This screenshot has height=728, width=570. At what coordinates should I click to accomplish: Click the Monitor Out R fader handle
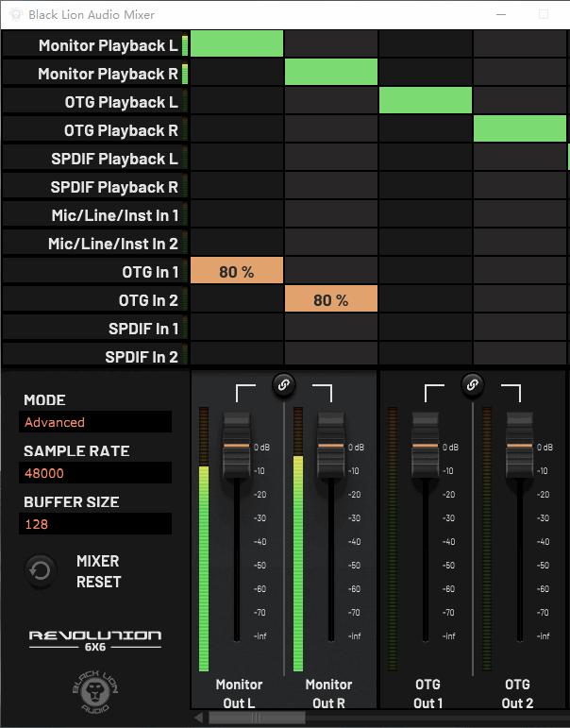point(331,444)
